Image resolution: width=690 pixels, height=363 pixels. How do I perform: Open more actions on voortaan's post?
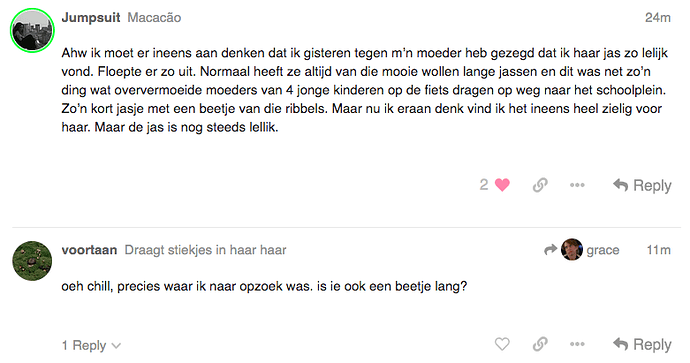point(577,344)
